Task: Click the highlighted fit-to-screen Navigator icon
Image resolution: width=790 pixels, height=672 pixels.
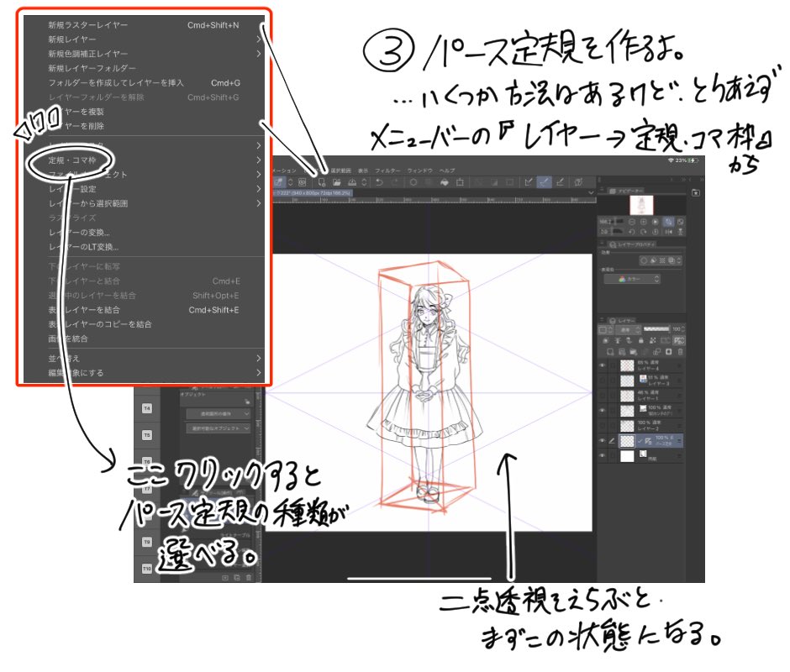Action: point(668,222)
